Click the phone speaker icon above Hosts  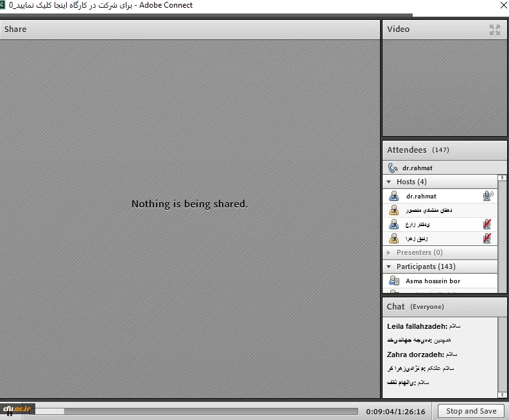pyautogui.click(x=393, y=168)
